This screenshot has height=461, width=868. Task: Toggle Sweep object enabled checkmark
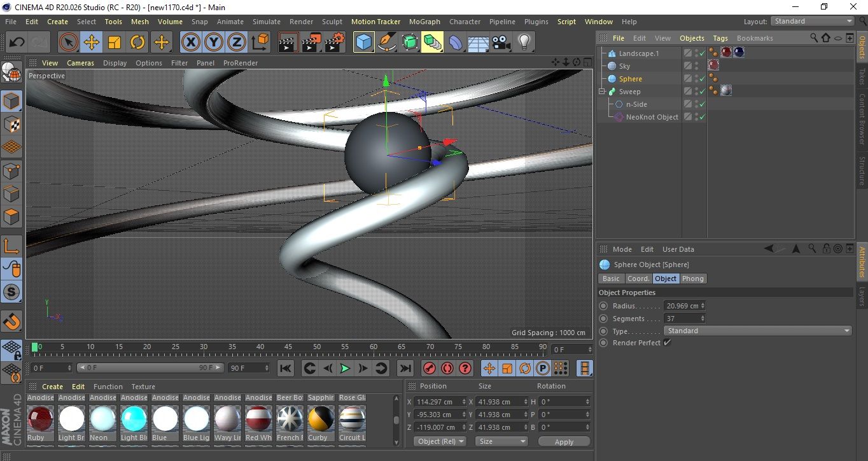pos(703,92)
